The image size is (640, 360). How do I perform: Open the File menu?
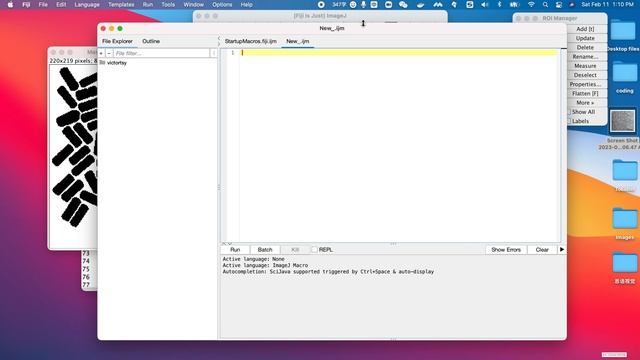point(43,5)
